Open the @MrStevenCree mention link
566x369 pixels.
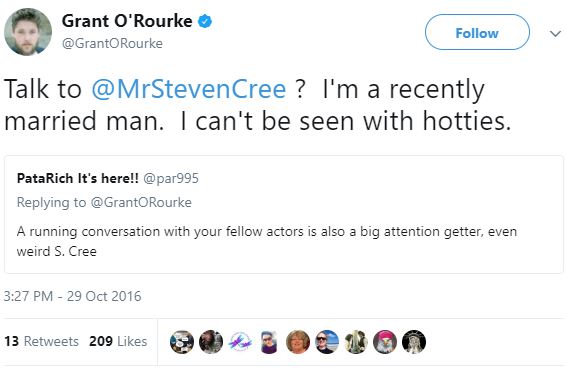coord(189,89)
